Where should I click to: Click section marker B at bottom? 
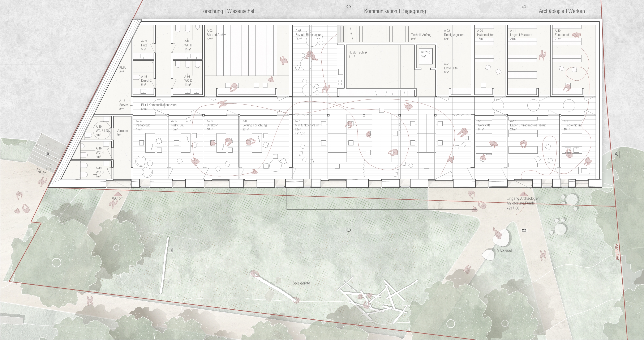tap(524, 230)
